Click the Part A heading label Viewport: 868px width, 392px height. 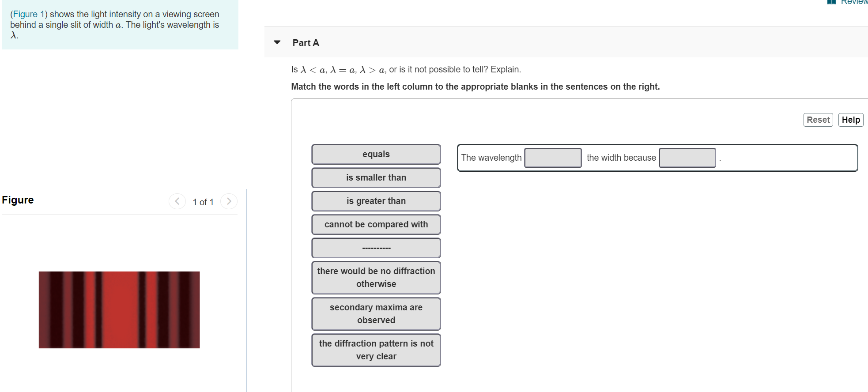pos(305,42)
